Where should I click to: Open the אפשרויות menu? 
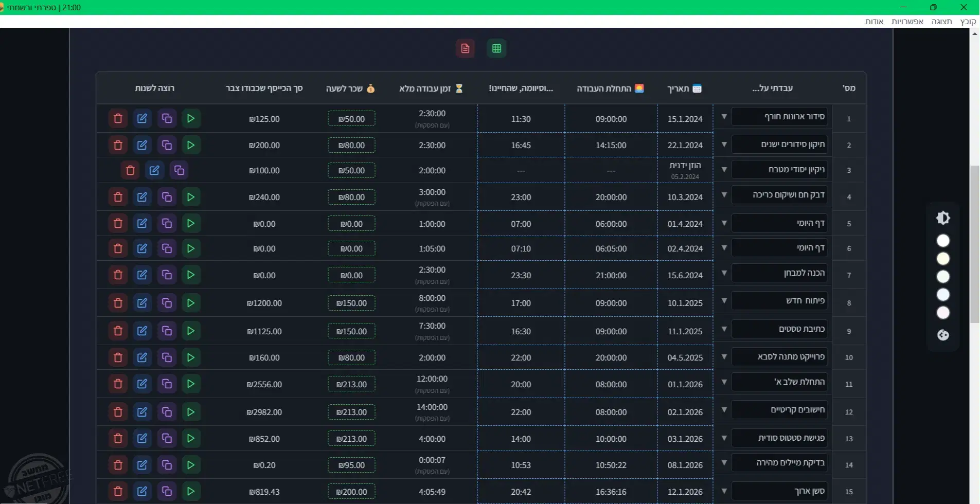tap(907, 22)
